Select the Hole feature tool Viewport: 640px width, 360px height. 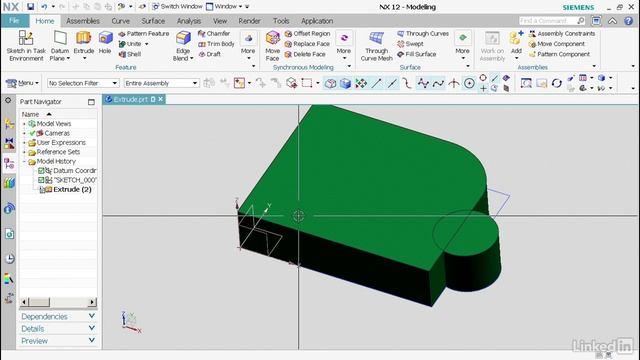tap(105, 43)
